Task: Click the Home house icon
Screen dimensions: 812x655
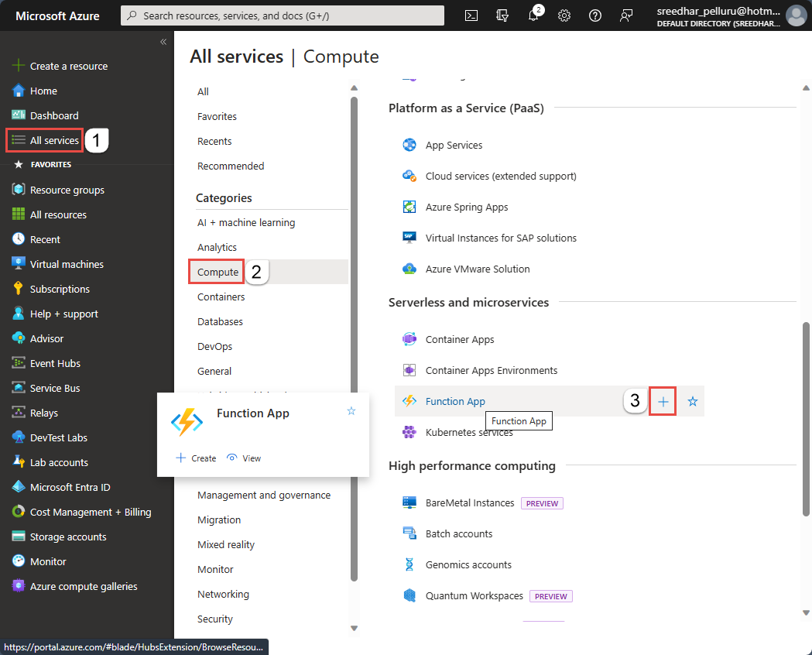Action: click(x=18, y=91)
